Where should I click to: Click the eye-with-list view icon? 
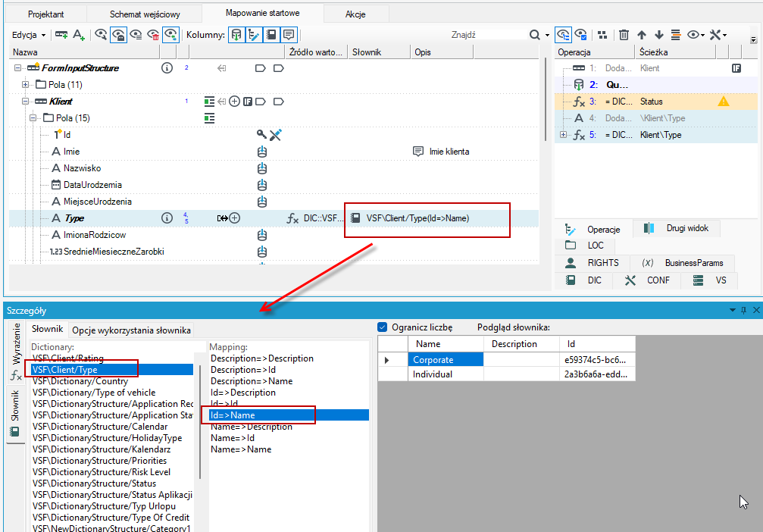[136, 35]
